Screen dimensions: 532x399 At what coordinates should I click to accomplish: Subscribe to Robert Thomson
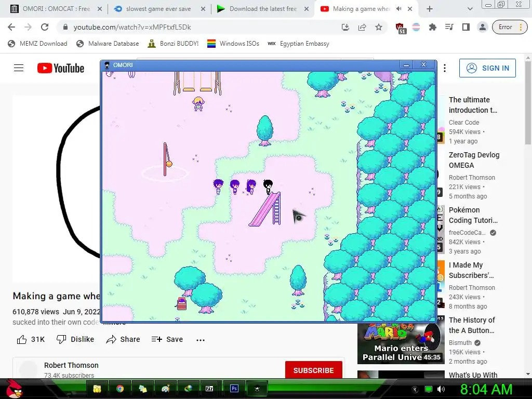[x=313, y=370]
